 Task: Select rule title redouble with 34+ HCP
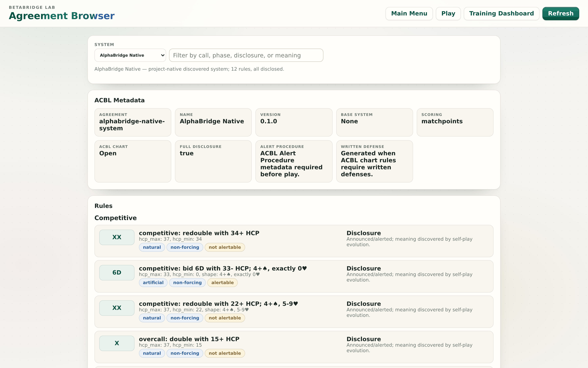click(x=199, y=233)
